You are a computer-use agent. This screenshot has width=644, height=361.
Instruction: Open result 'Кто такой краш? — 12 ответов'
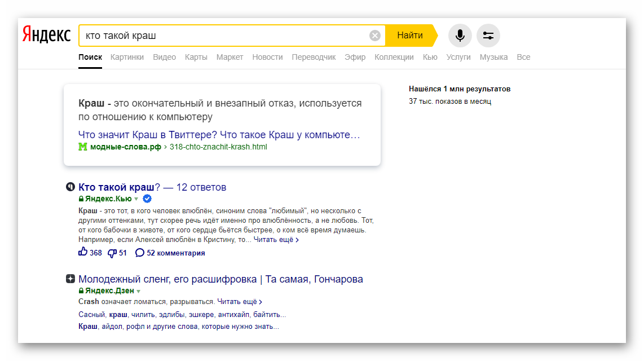coord(152,187)
